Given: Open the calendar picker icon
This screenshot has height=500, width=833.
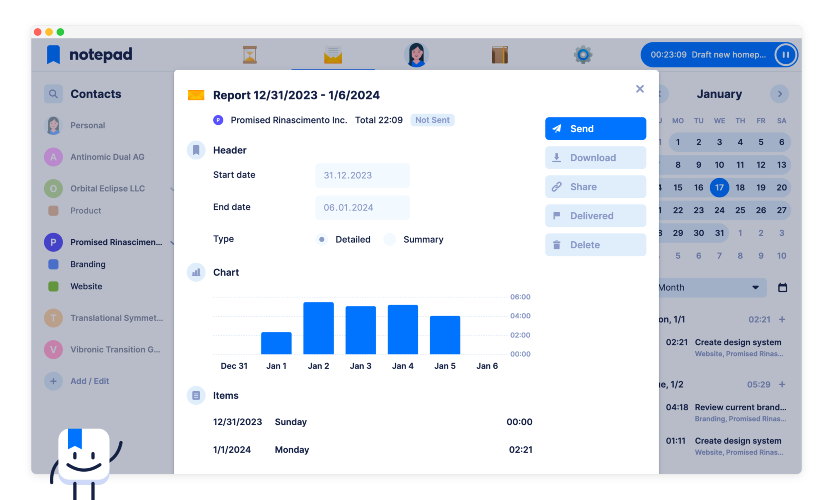Looking at the screenshot, I should click(x=783, y=287).
